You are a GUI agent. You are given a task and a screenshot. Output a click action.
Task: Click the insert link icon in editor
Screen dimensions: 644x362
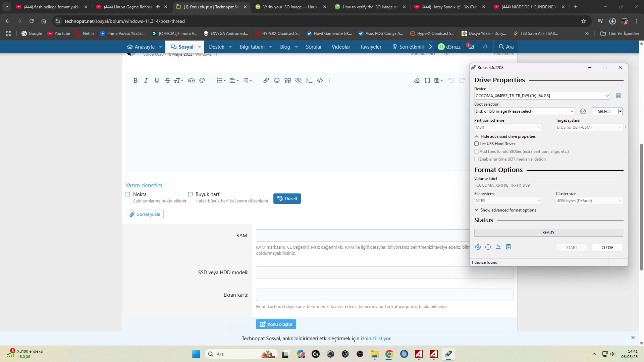click(266, 80)
